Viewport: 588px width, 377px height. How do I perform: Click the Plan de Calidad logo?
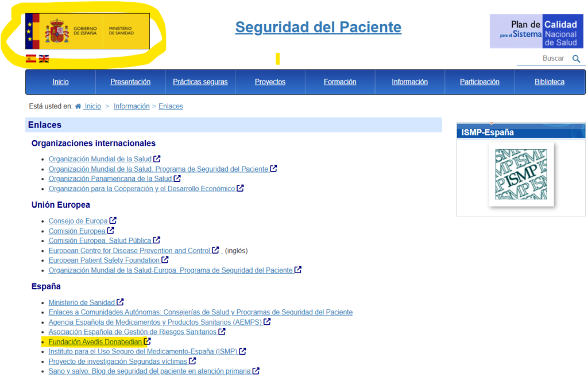(x=536, y=31)
